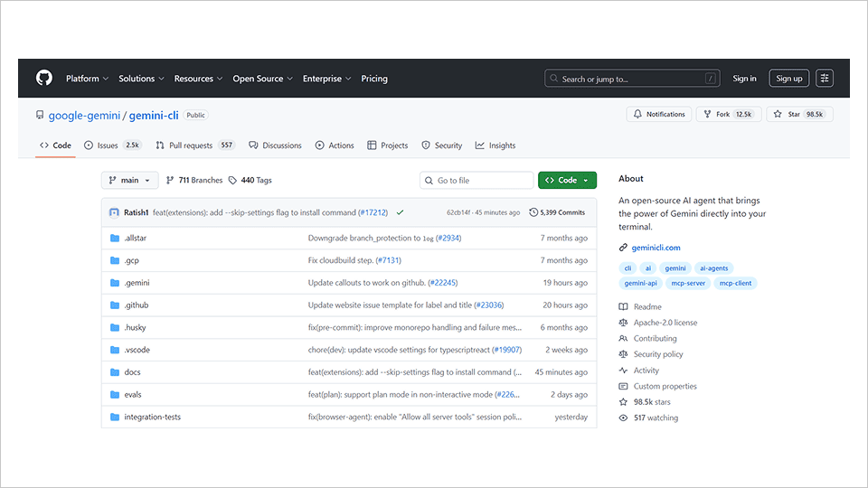This screenshot has width=868, height=488.
Task: Open the Insights tab
Action: tap(495, 145)
